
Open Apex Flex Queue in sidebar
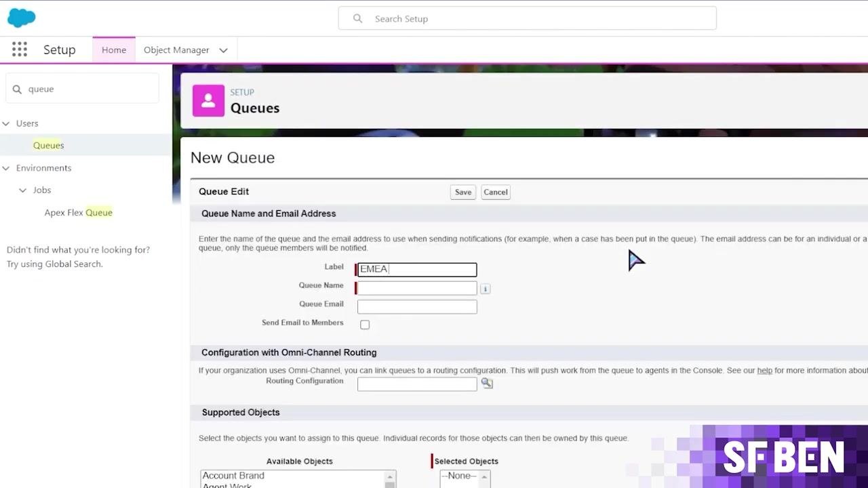(79, 212)
